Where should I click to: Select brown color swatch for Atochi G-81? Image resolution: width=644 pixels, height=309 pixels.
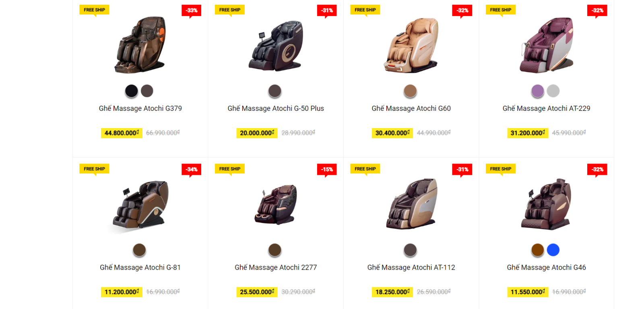(x=139, y=250)
